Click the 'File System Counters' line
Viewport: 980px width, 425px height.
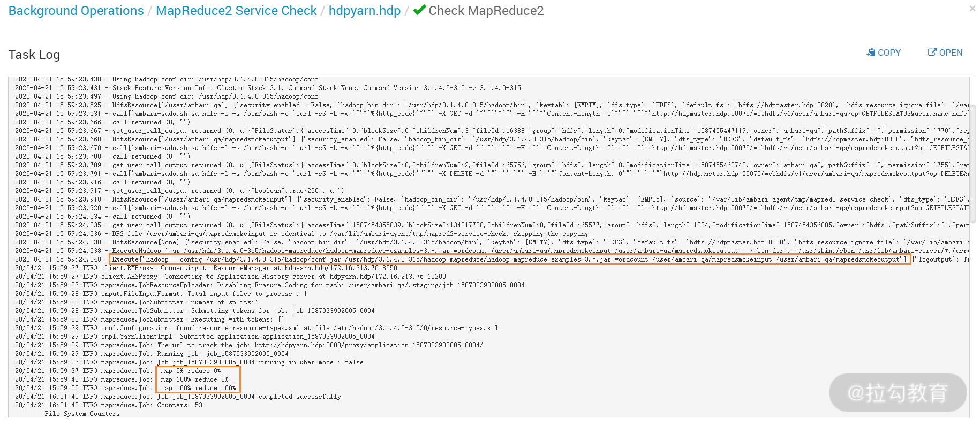pos(82,414)
